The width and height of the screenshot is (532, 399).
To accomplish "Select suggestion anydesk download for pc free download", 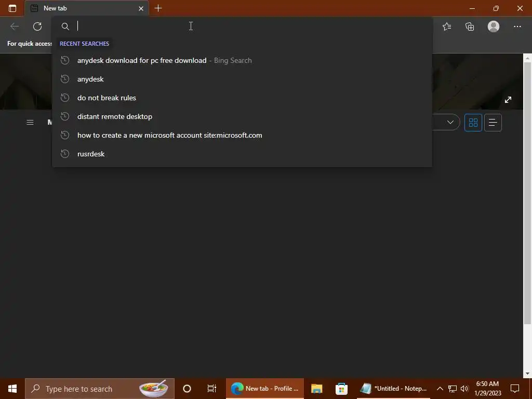I will coord(242,60).
